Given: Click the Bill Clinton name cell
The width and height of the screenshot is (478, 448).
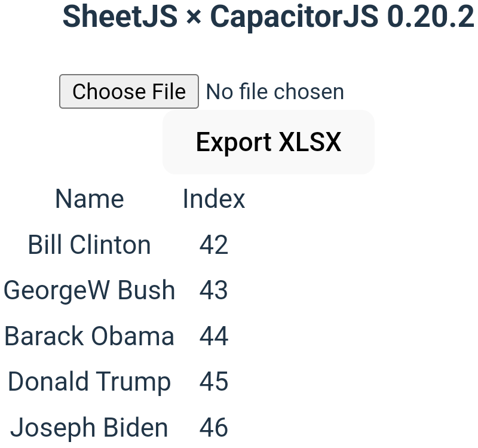Looking at the screenshot, I should (x=90, y=245).
